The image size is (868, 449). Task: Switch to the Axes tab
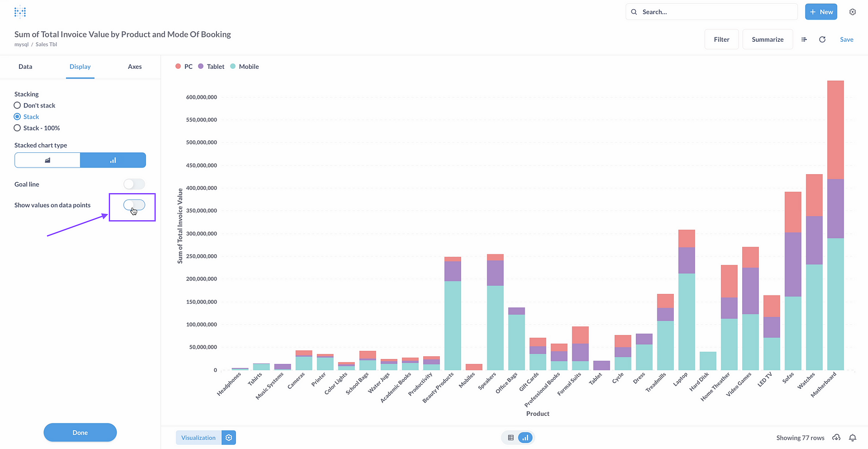pos(135,67)
